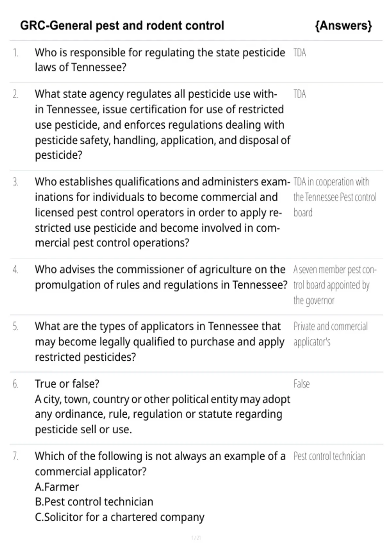This screenshot has width=392, height=556.
Task: Select question 4 about commissioner of agriculture
Action: pyautogui.click(x=161, y=277)
